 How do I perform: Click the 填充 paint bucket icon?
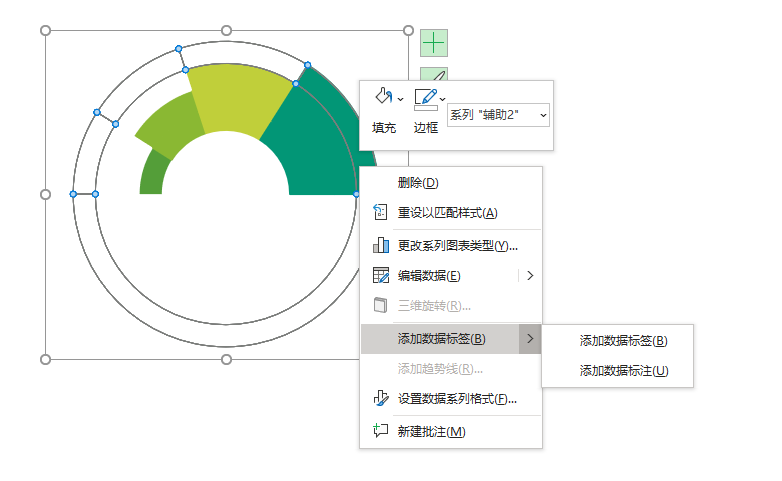(382, 98)
